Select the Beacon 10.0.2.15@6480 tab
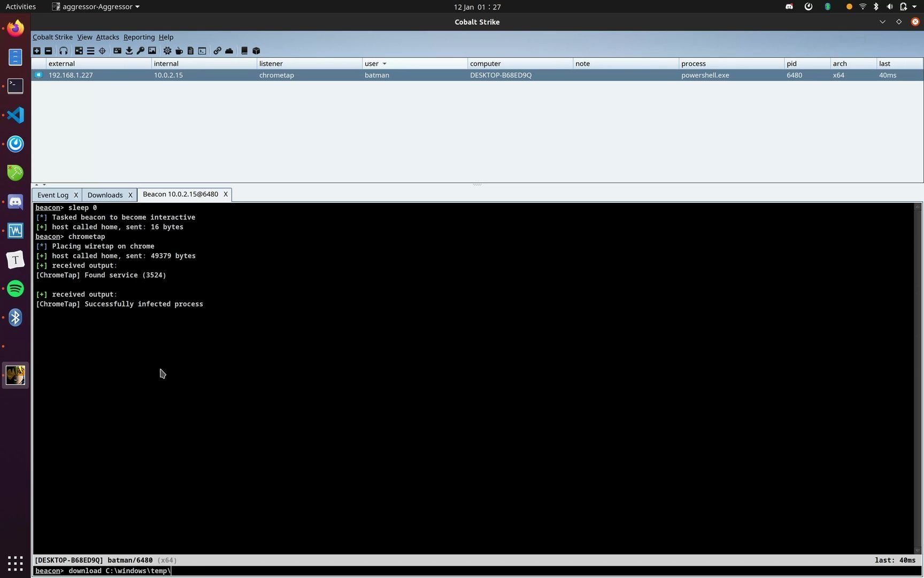 [180, 194]
